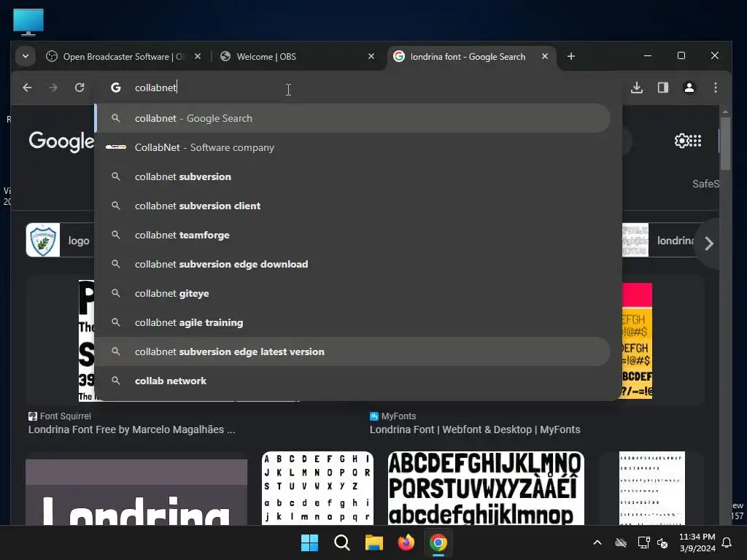
Task: Open the large Londrina specimen thumbnail
Action: (x=136, y=492)
